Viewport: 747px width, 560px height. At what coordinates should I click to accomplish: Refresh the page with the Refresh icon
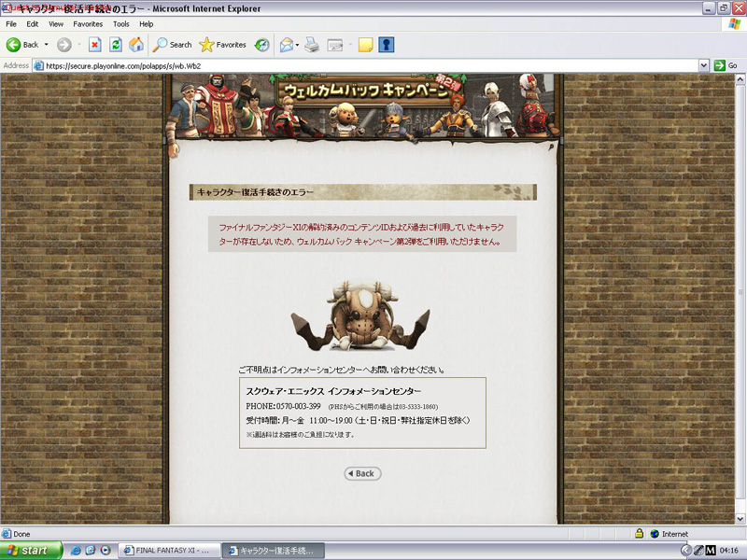(x=116, y=45)
